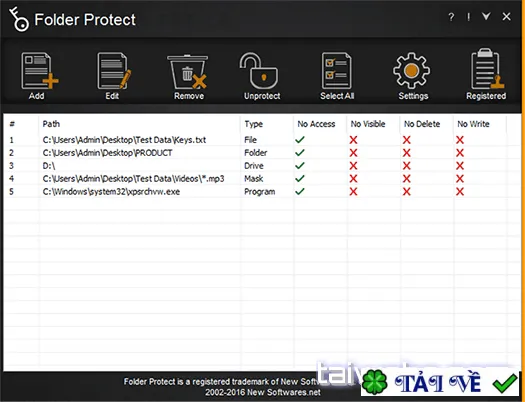Click the Registered clipboard icon
The image size is (525, 402).
point(488,69)
